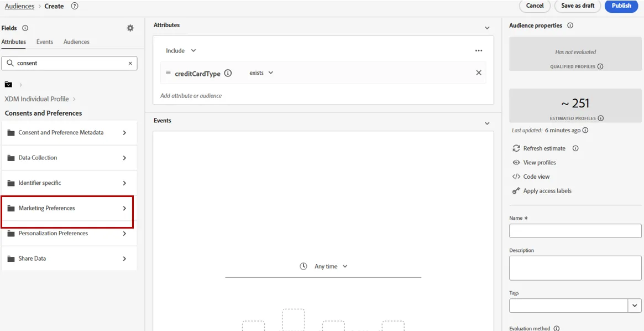
Task: Expand the Share Data folder
Action: pyautogui.click(x=70, y=258)
